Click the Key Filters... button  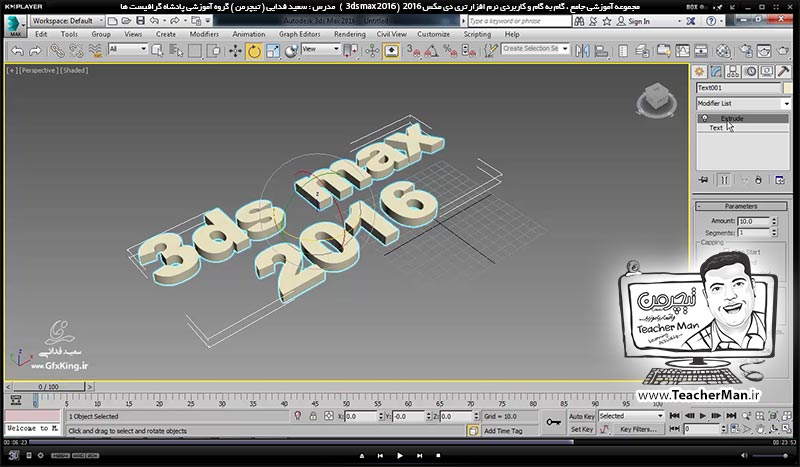638,429
